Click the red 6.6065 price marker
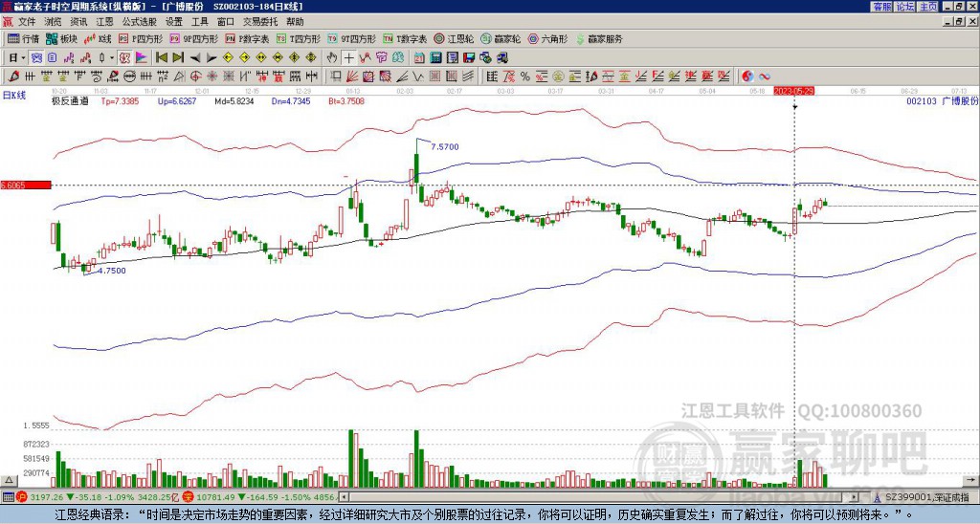 [x=25, y=186]
